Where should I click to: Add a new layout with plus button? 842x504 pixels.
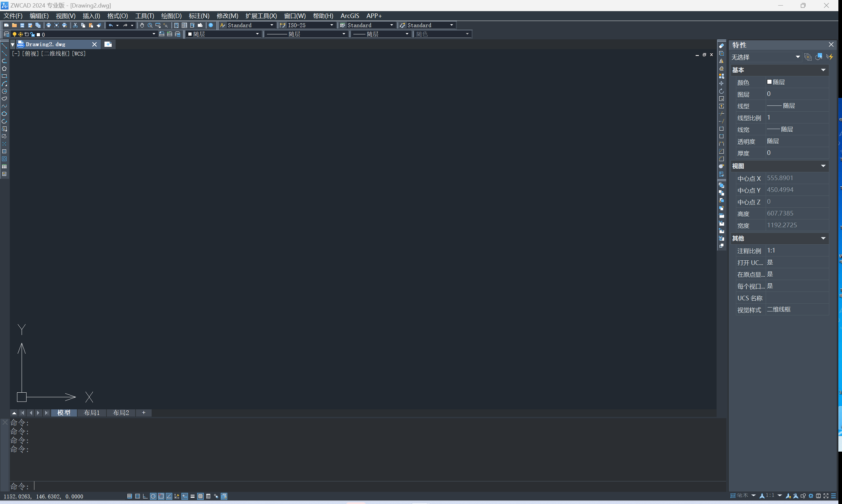pyautogui.click(x=144, y=413)
